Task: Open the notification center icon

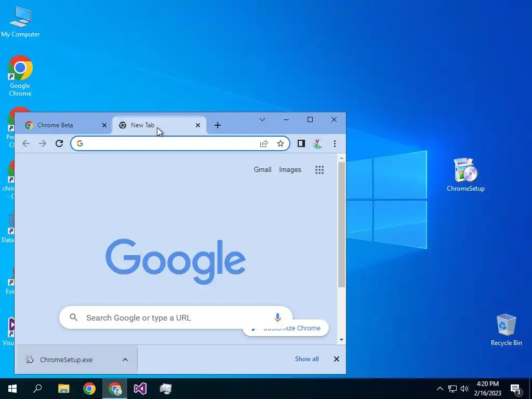Action: [x=516, y=389]
